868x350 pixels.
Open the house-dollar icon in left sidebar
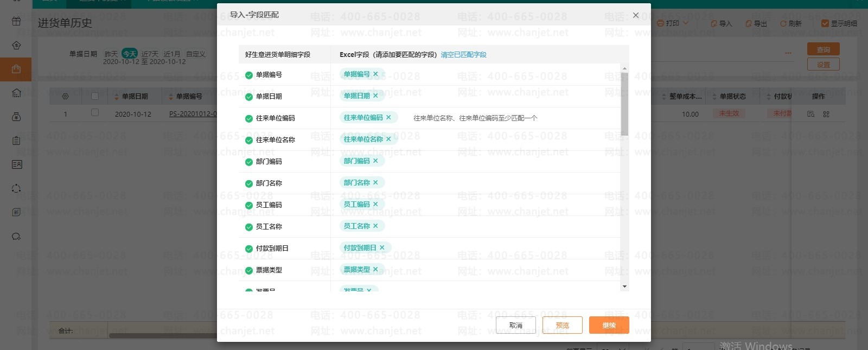click(16, 45)
